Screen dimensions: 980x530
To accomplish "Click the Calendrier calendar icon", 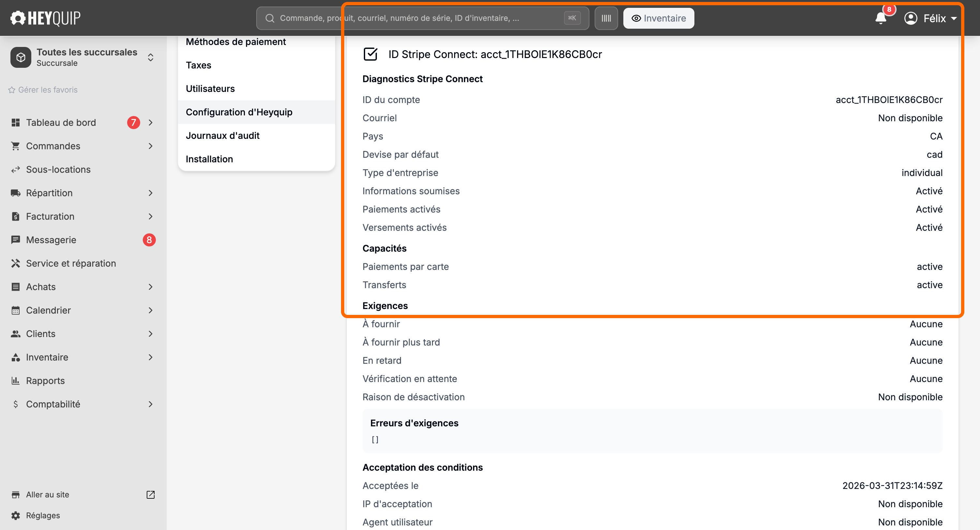I will point(16,310).
